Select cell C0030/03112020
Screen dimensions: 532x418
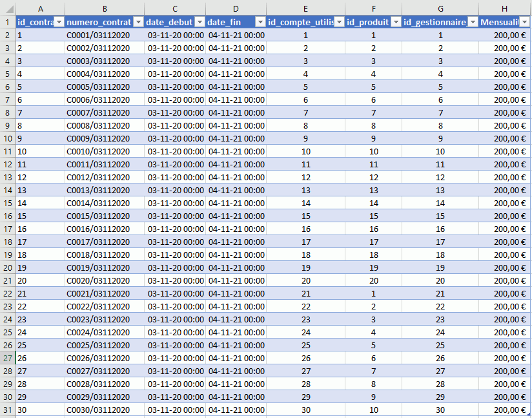tap(105, 410)
